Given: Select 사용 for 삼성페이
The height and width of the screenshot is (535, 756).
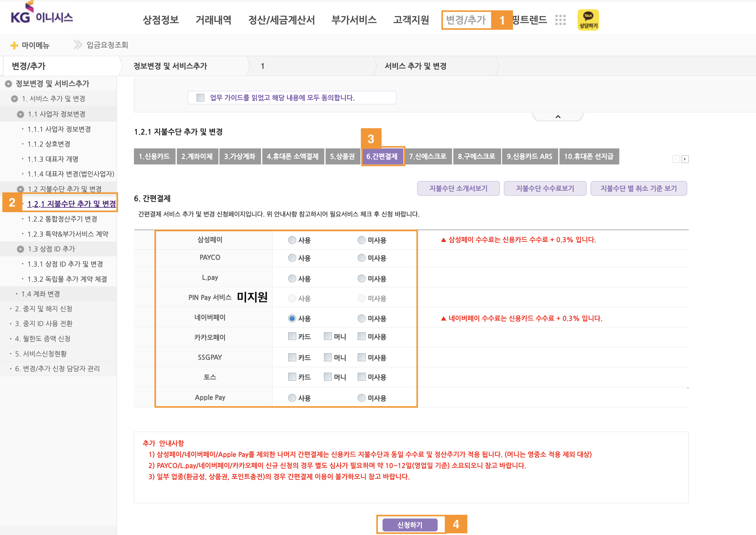Looking at the screenshot, I should point(292,240).
